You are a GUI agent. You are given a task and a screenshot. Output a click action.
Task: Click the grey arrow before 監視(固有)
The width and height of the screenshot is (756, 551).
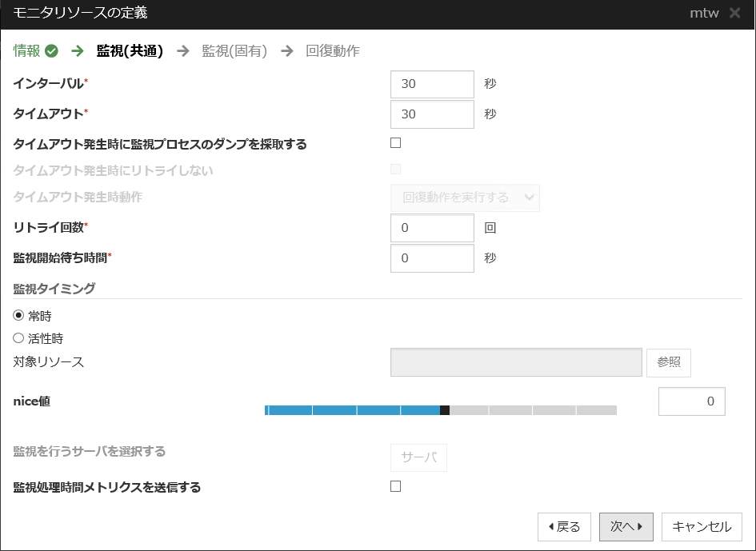click(182, 50)
